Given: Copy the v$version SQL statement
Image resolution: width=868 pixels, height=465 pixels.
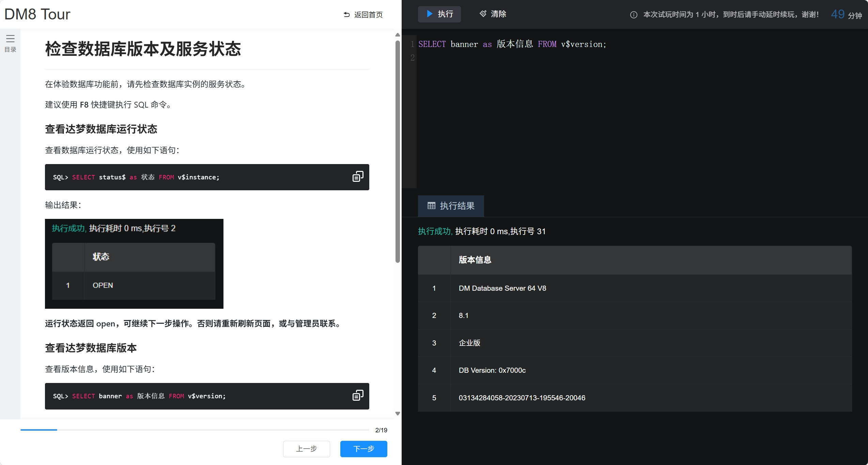Looking at the screenshot, I should tap(357, 396).
